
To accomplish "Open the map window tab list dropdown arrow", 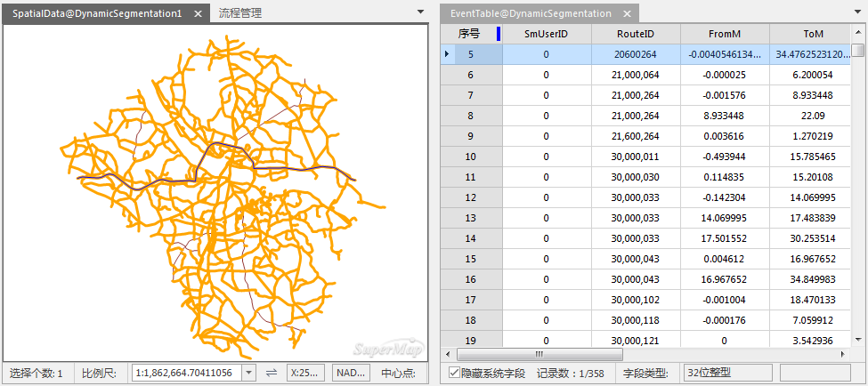I will pos(420,12).
